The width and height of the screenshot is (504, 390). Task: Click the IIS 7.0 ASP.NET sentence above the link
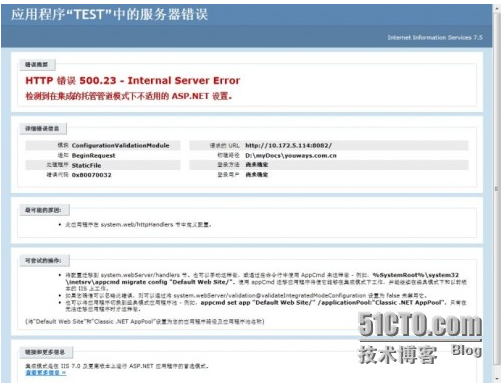tap(117, 366)
